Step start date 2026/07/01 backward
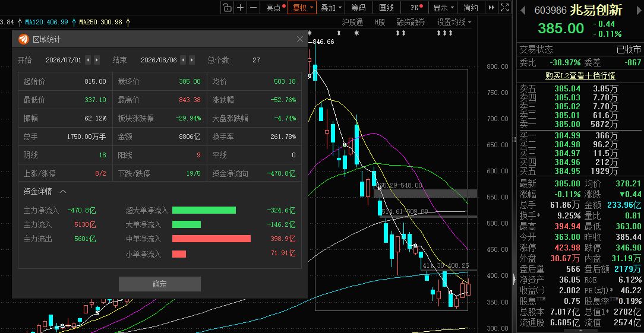 click(88, 60)
